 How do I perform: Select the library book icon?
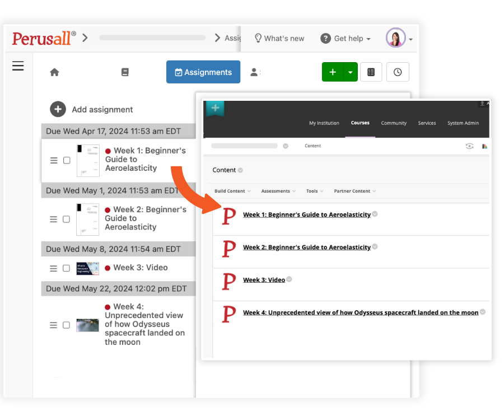click(x=124, y=72)
